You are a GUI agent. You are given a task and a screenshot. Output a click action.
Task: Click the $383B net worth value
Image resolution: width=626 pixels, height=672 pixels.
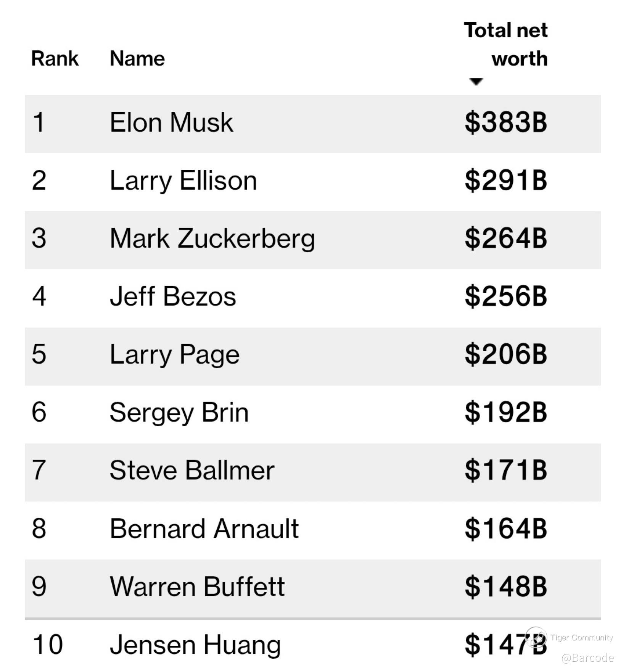click(x=506, y=122)
